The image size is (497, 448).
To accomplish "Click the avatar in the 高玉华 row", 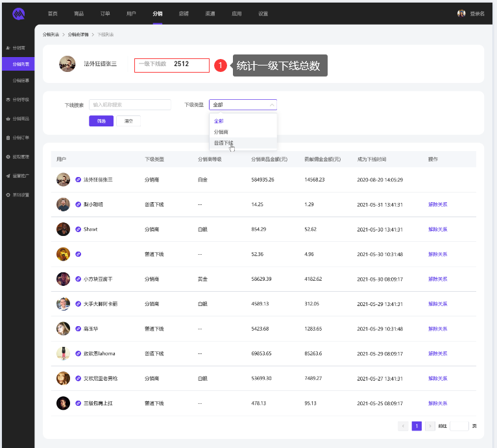I will (63, 329).
